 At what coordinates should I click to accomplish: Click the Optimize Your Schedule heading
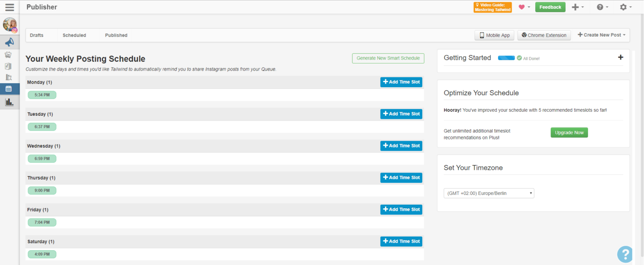[x=481, y=93]
